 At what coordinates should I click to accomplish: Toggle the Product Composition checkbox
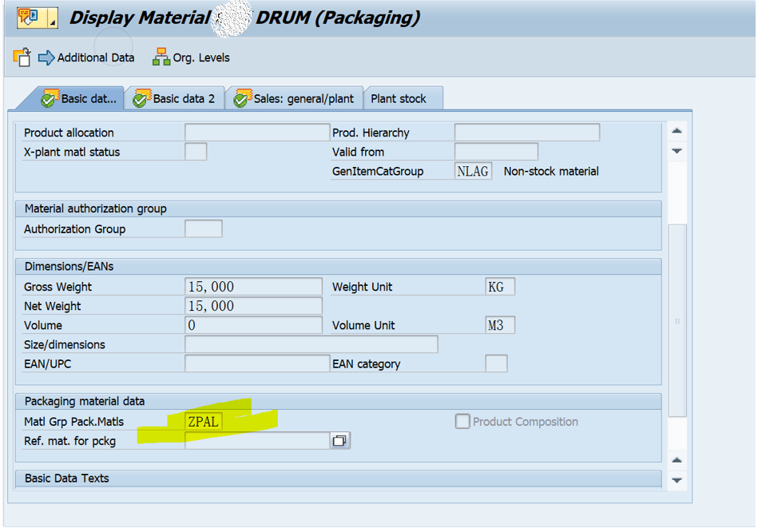462,421
